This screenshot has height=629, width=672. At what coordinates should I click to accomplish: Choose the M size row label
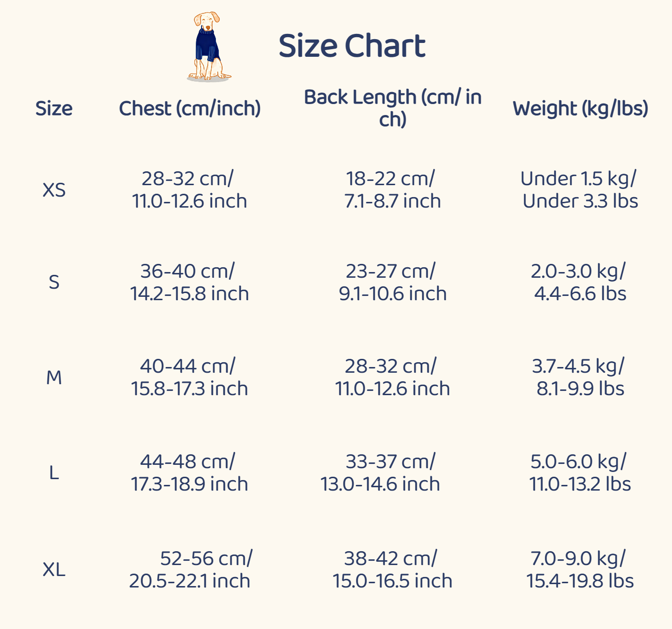54,377
